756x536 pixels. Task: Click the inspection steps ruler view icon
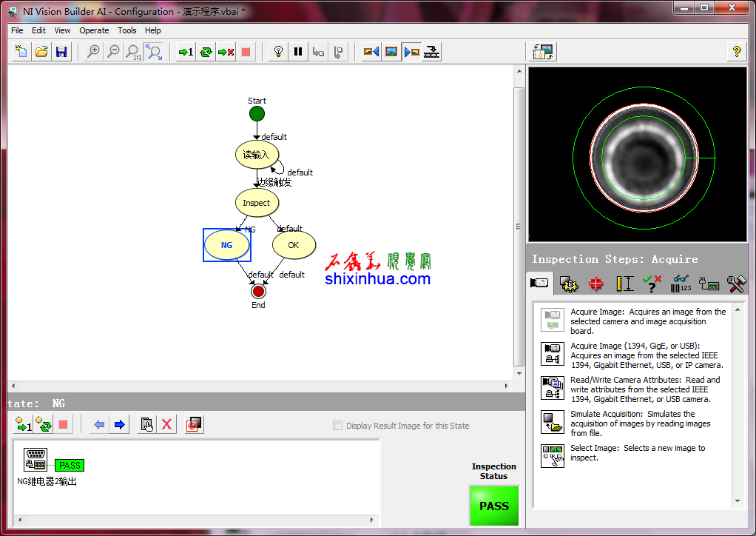pyautogui.click(x=431, y=52)
